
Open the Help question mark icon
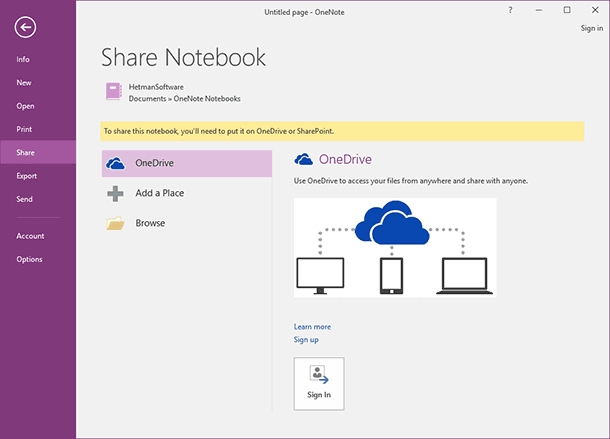click(x=510, y=11)
